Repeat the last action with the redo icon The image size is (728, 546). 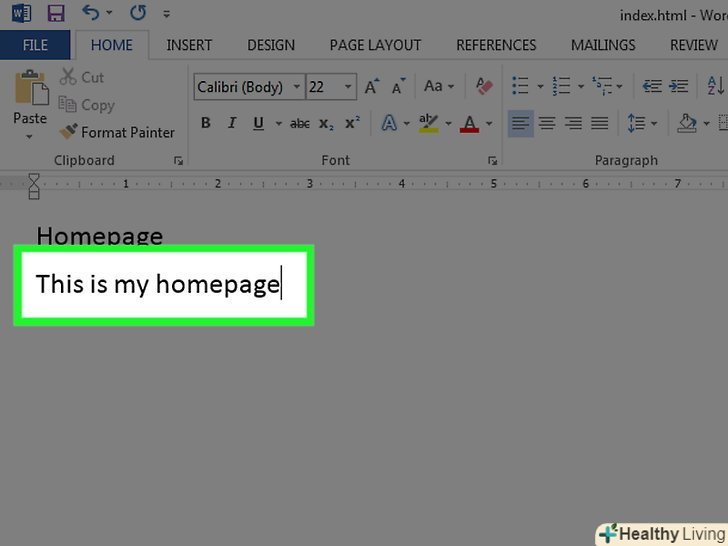[x=138, y=13]
